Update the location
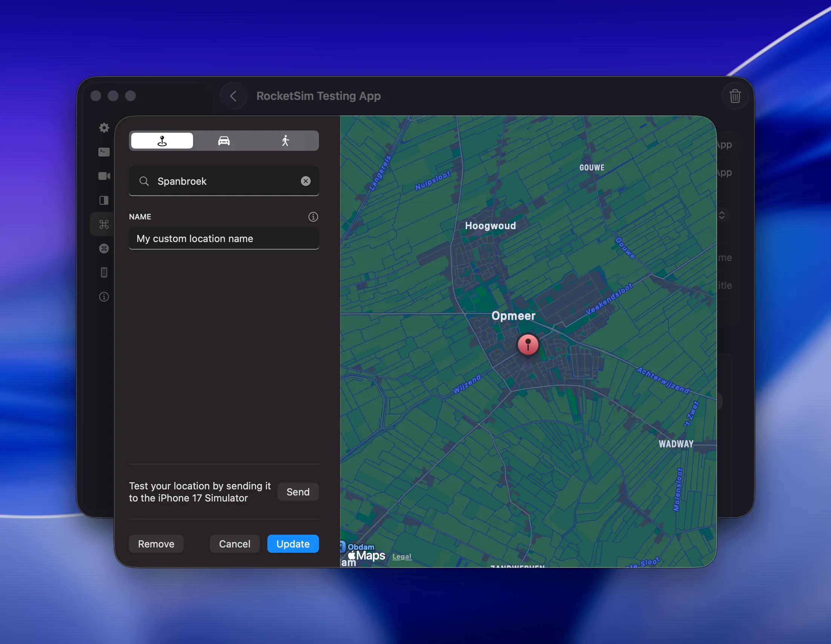Viewport: 831px width, 644px height. pyautogui.click(x=293, y=544)
